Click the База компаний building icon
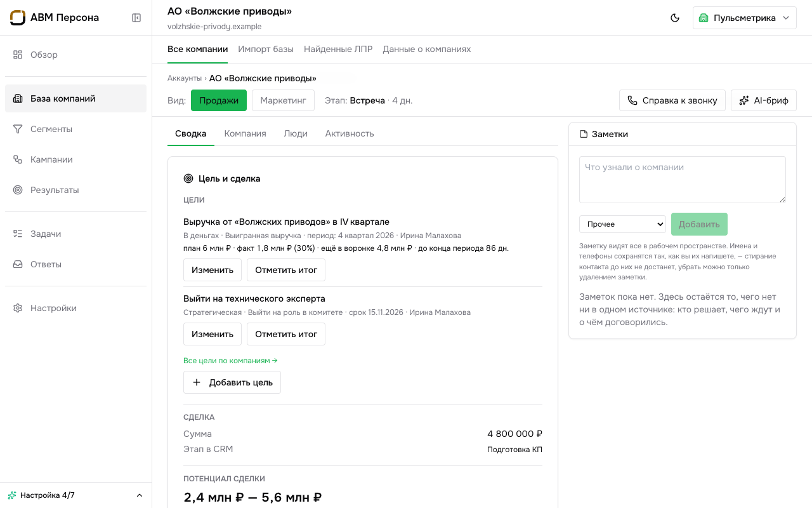The height and width of the screenshot is (508, 812). (x=18, y=98)
